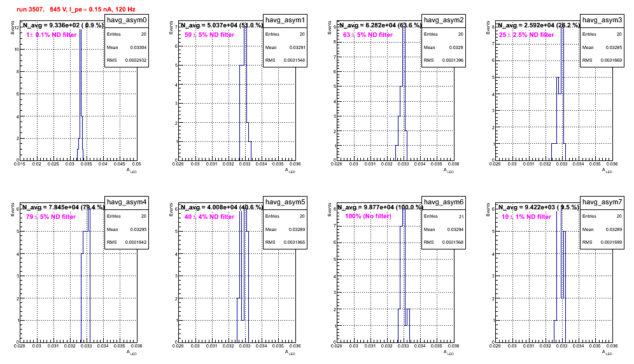Click the '63± 5% ND filter' label
This screenshot has width=634, height=364.
coord(368,35)
